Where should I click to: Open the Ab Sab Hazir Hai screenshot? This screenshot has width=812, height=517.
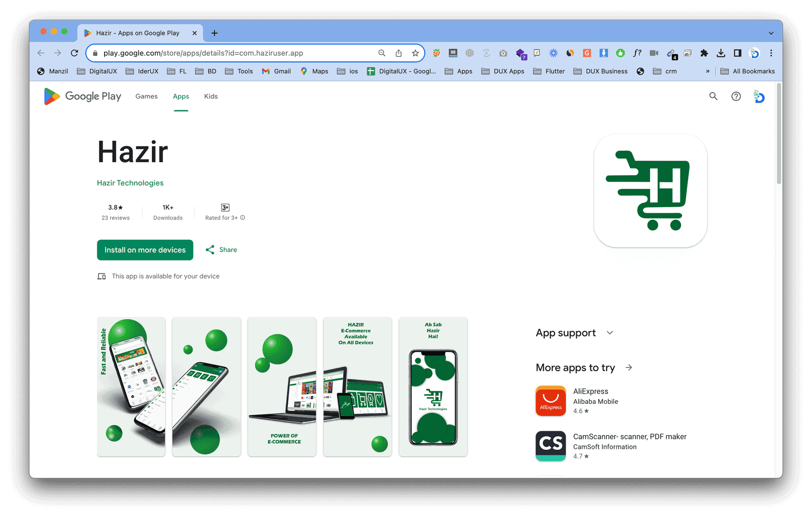(x=433, y=387)
